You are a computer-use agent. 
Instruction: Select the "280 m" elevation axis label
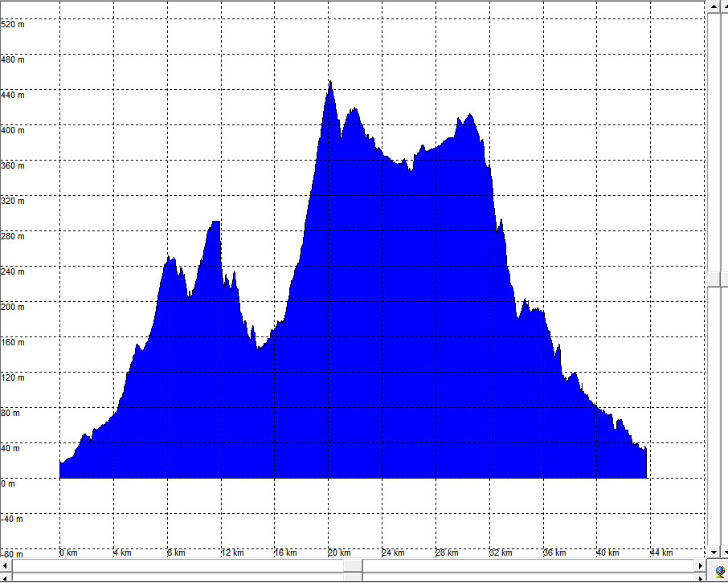[x=13, y=236]
